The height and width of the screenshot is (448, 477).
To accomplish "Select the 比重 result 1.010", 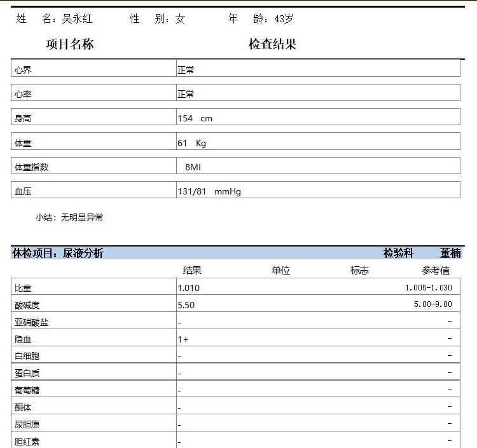I will tap(188, 288).
